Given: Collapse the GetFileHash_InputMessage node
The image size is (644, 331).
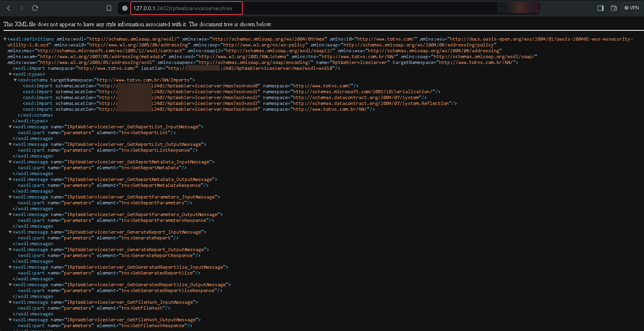Looking at the screenshot, I should coord(10,302).
